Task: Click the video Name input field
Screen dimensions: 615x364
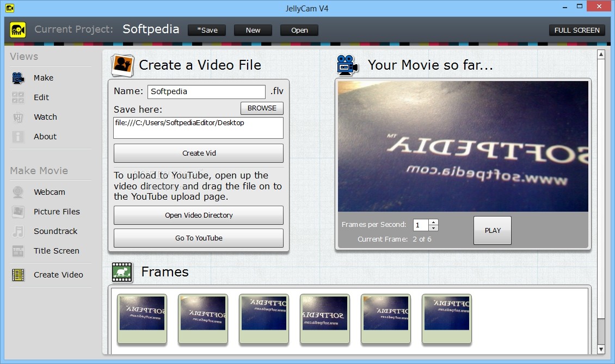Action: click(206, 92)
